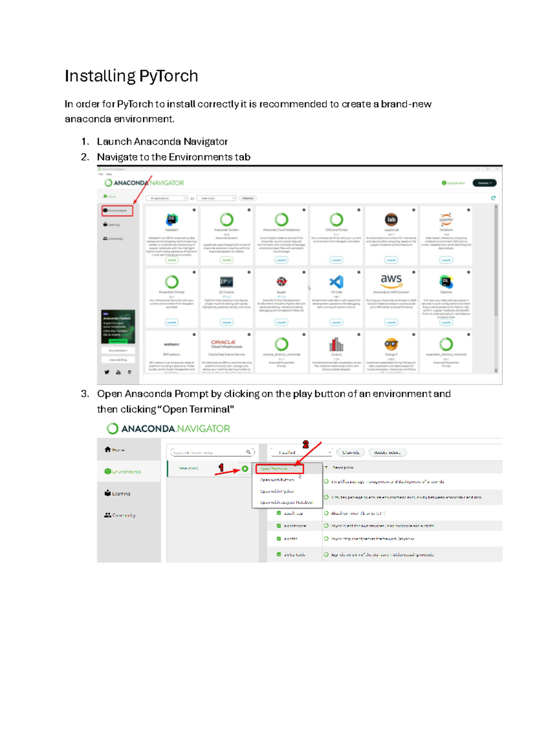Select Environments in the lower Navigator sidebar
This screenshot has width=535, height=756.
123,471
